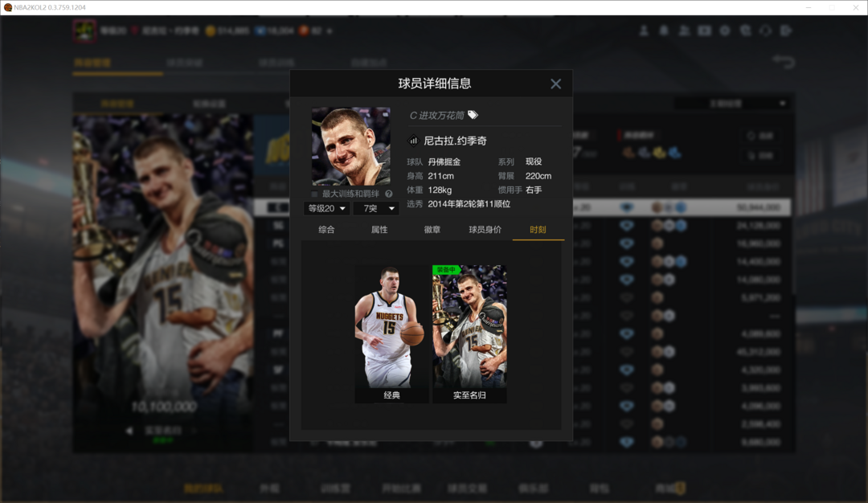Click the back arrow icon at top right

click(x=783, y=62)
